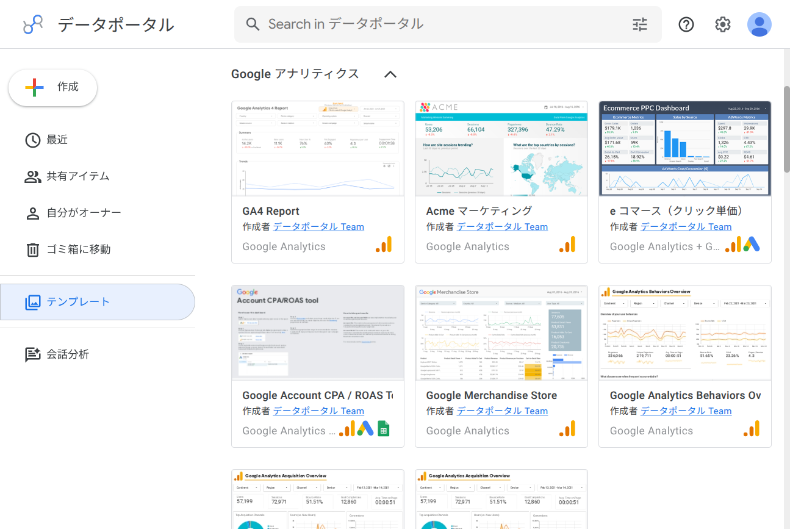790x529 pixels.
Task: Open the Google Analytics Behaviors Overview thumbnail
Action: click(685, 333)
